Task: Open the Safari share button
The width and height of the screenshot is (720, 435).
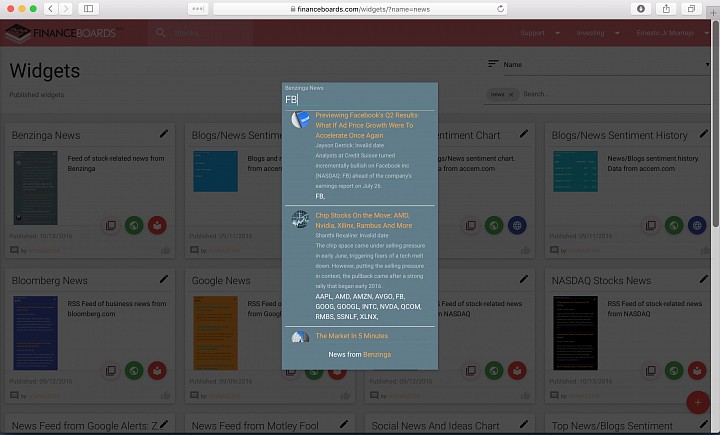Action: (666, 9)
